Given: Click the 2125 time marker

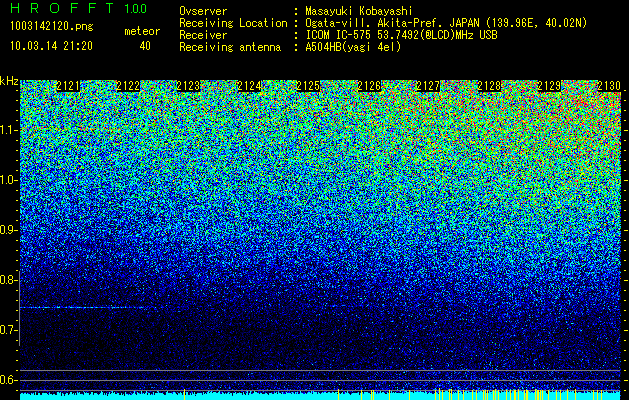Looking at the screenshot, I should [308, 86].
